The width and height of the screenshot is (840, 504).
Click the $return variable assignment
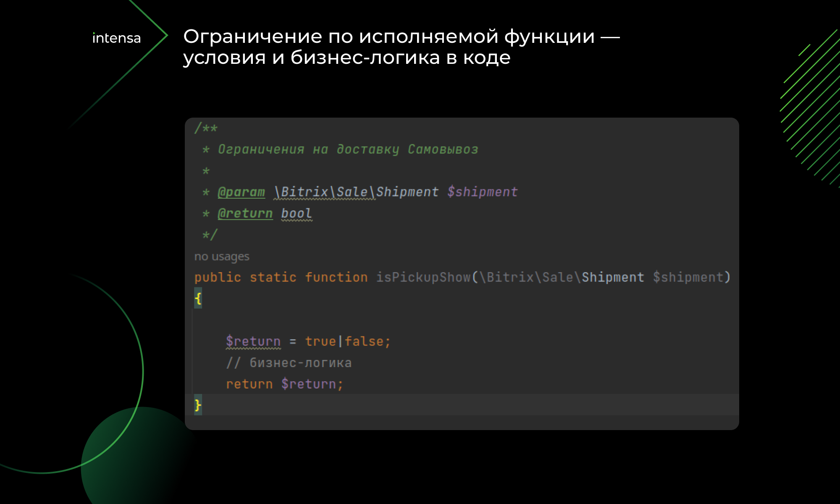253,341
